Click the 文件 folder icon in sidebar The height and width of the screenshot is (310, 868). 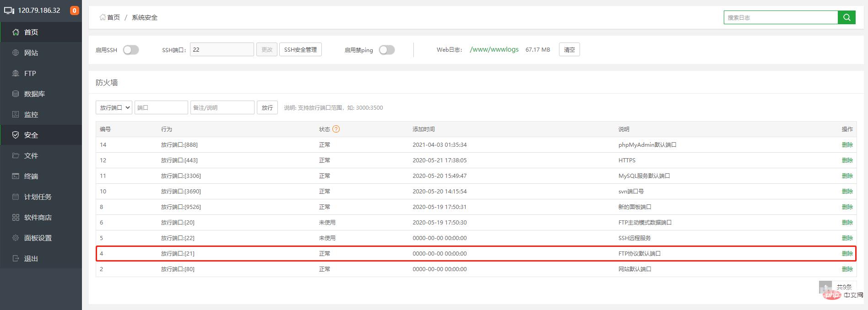click(x=16, y=155)
